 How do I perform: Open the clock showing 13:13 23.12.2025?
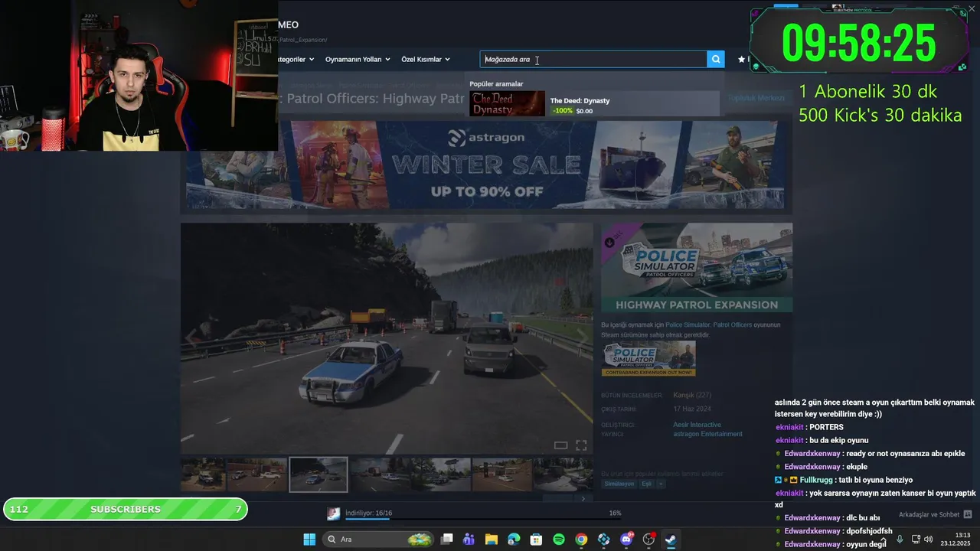tap(955, 540)
